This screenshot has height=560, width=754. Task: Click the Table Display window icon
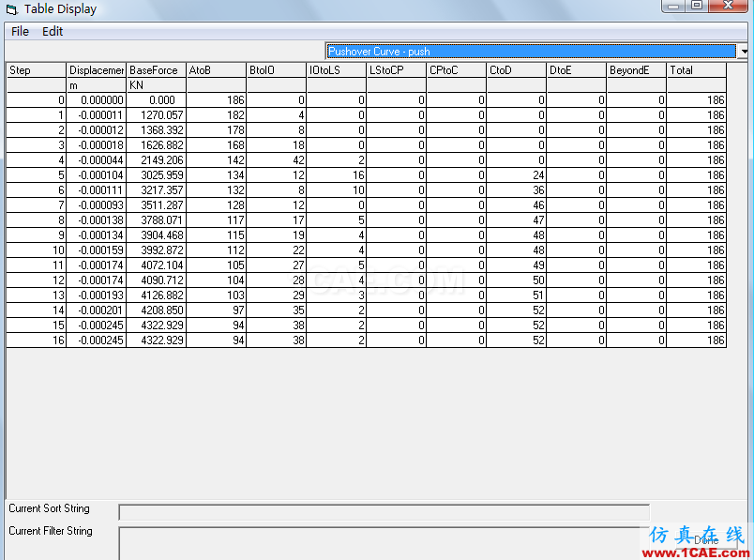[x=11, y=9]
